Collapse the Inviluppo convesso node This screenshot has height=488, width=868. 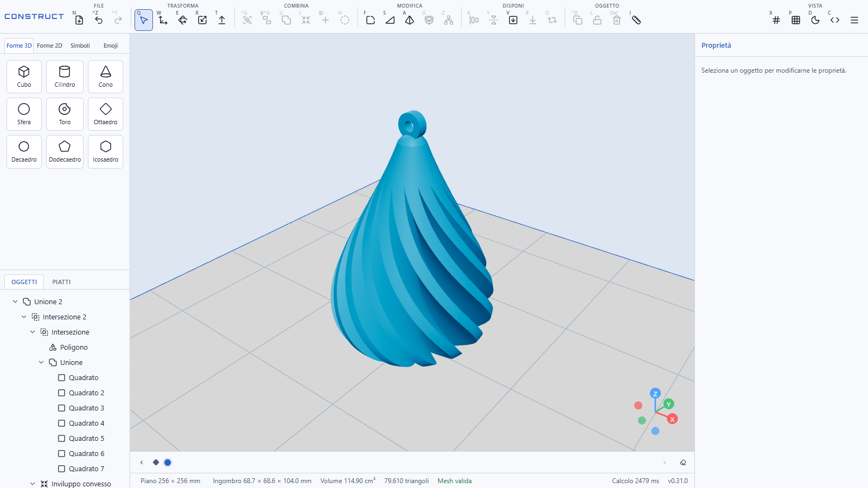point(33,484)
